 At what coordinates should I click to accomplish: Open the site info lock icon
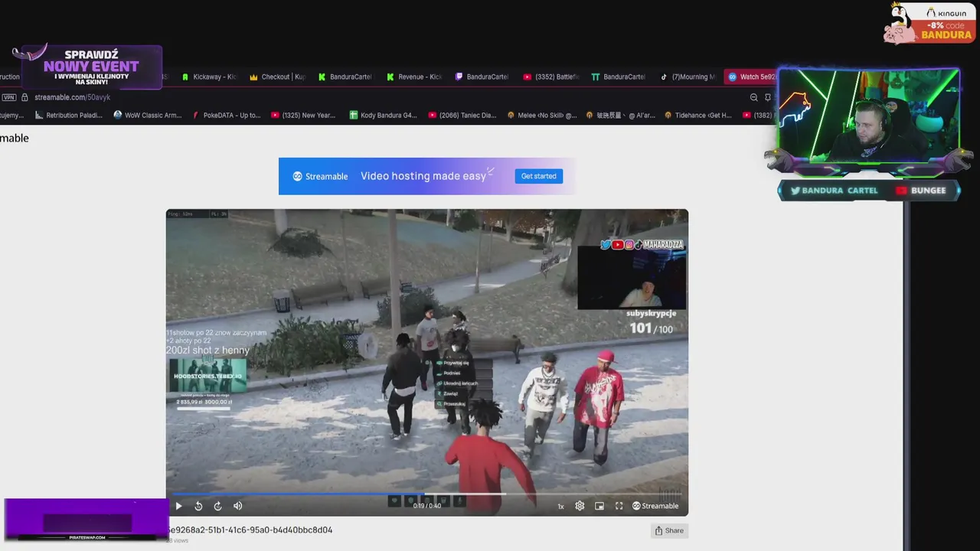pyautogui.click(x=24, y=97)
